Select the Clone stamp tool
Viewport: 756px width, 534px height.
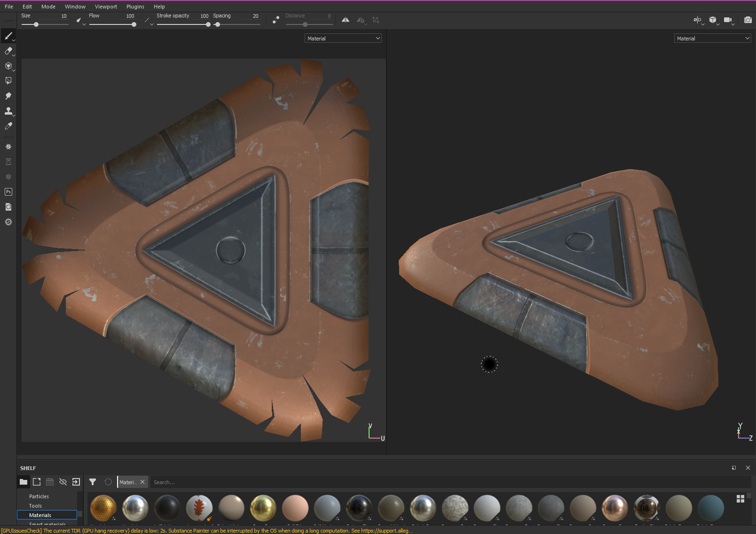click(8, 111)
